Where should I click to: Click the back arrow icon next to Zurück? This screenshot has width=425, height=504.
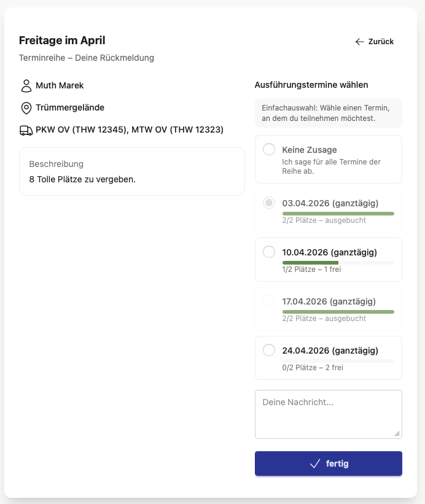point(359,42)
